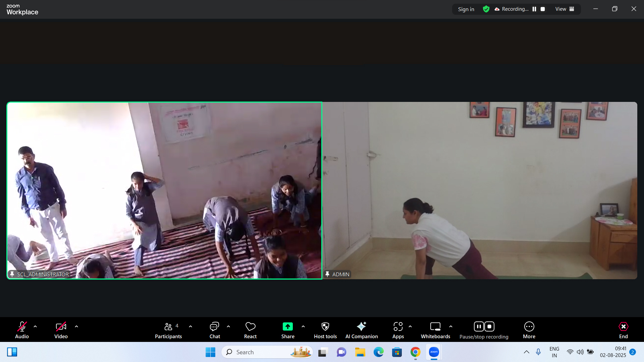Screen dimensions: 644x362
Task: Expand audio options arrow
Action: click(x=35, y=326)
